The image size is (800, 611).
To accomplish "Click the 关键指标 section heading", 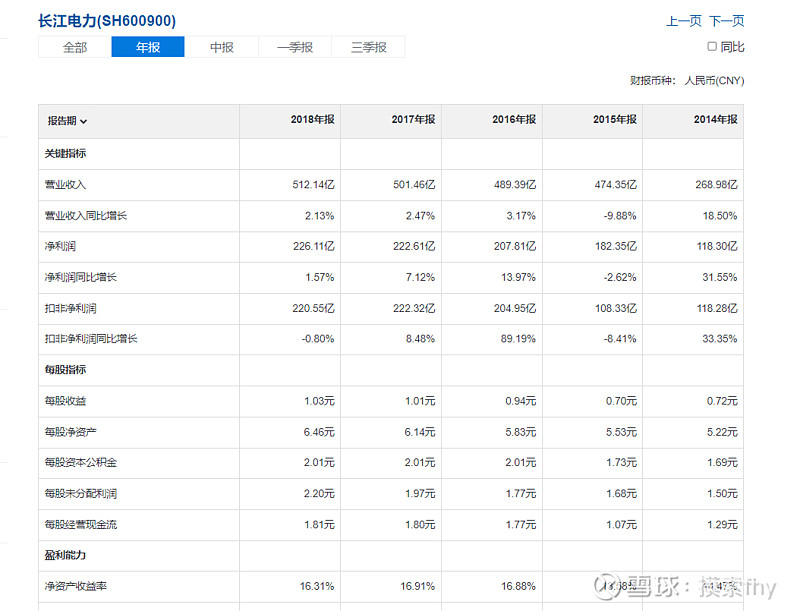I will tap(66, 154).
